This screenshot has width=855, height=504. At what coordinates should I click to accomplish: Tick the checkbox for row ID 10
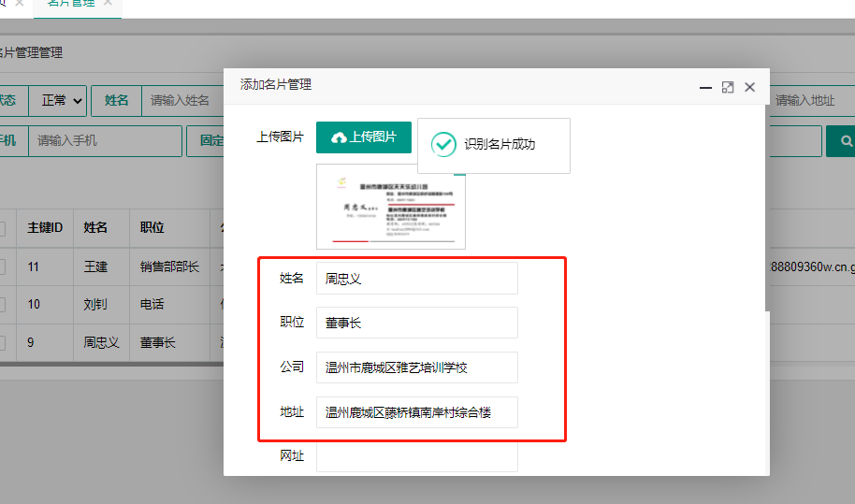pos(2,304)
